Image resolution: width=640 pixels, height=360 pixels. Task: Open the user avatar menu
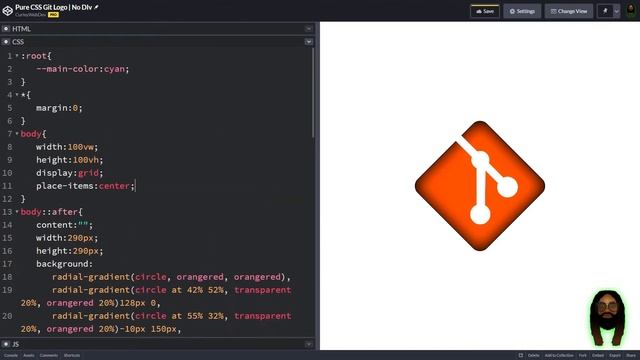coord(631,11)
